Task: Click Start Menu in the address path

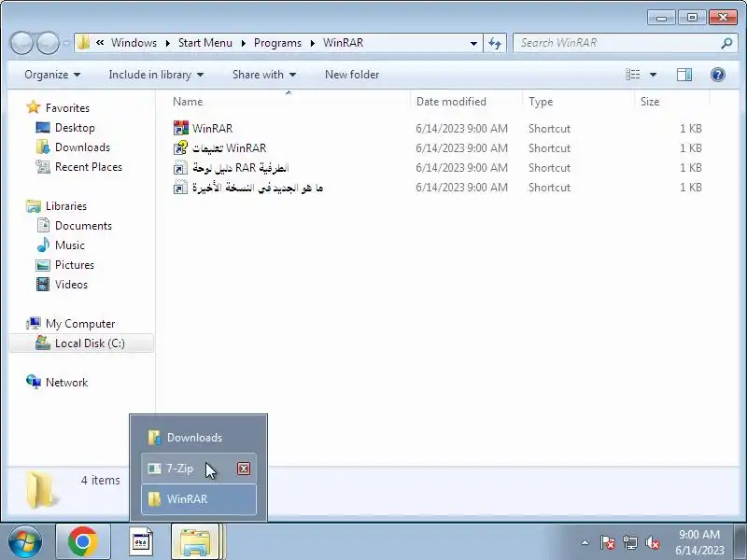Action: (x=205, y=43)
